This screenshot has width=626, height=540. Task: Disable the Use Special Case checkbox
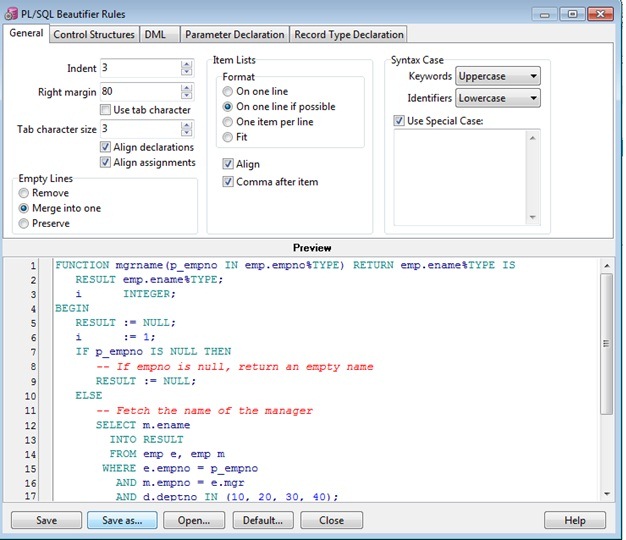400,121
